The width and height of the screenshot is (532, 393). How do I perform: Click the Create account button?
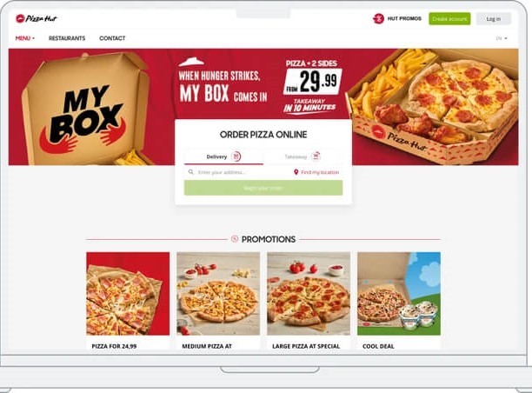(449, 18)
